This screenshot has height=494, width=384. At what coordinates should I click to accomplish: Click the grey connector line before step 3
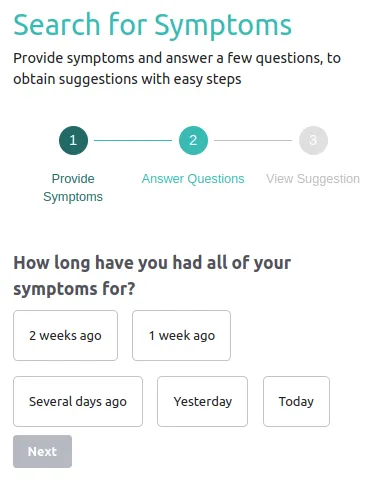[253, 140]
